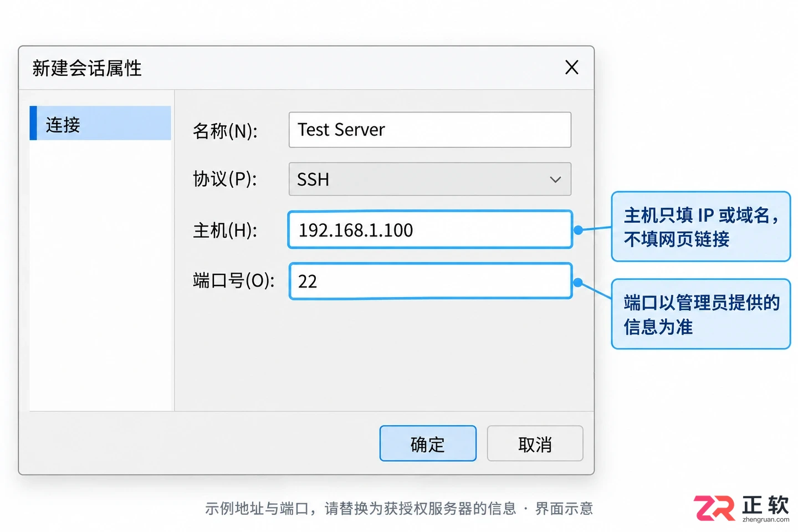This screenshot has width=798, height=532.
Task: Select the 连接 category in sidebar
Action: (x=100, y=123)
